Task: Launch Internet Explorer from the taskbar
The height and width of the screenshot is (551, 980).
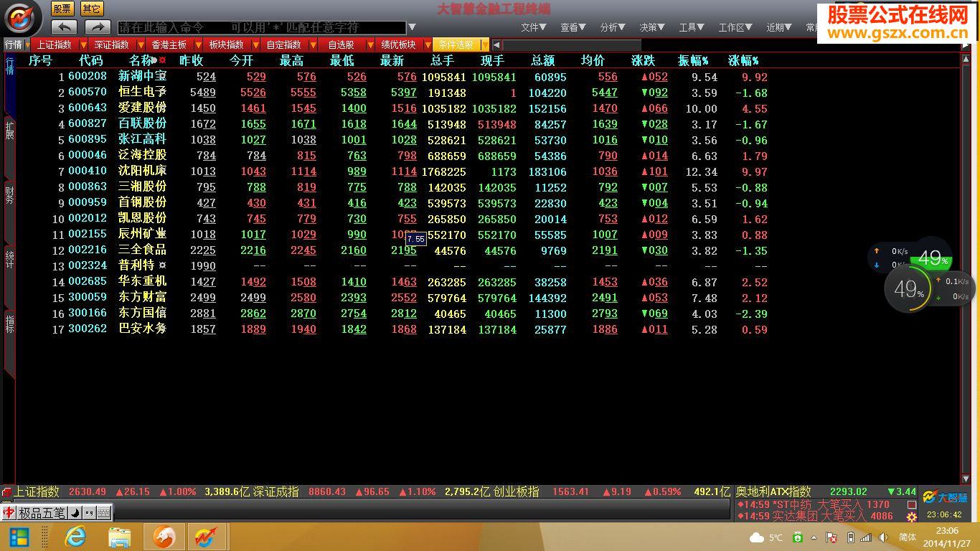Action: (75, 537)
